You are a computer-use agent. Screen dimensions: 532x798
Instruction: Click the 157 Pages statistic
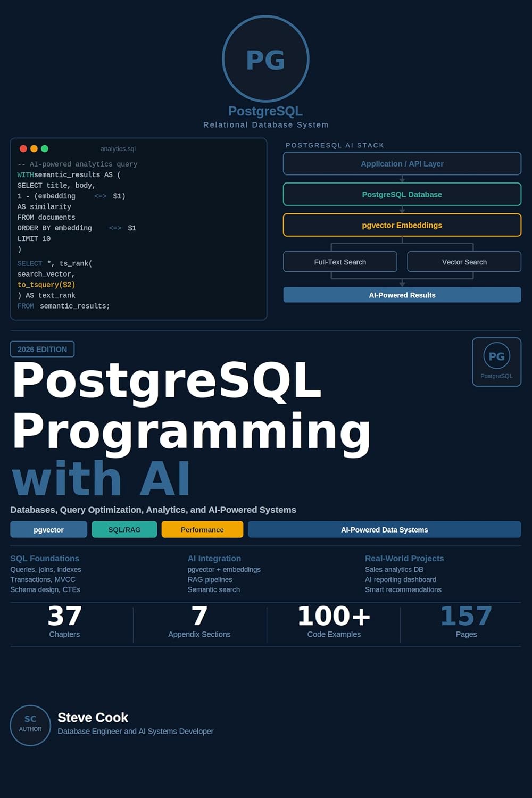466,622
